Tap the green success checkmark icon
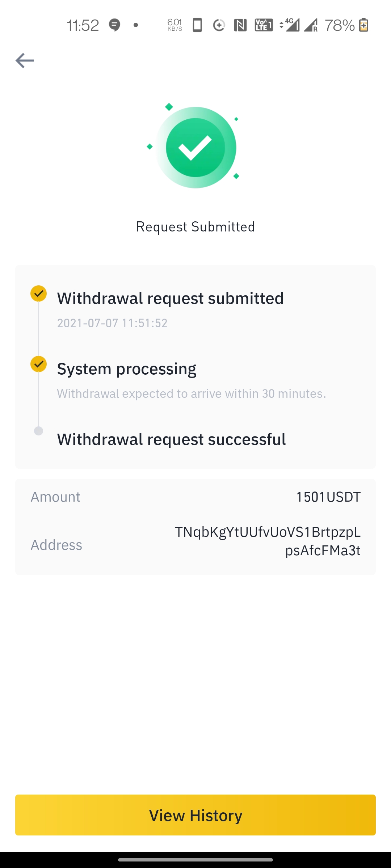 (x=195, y=147)
